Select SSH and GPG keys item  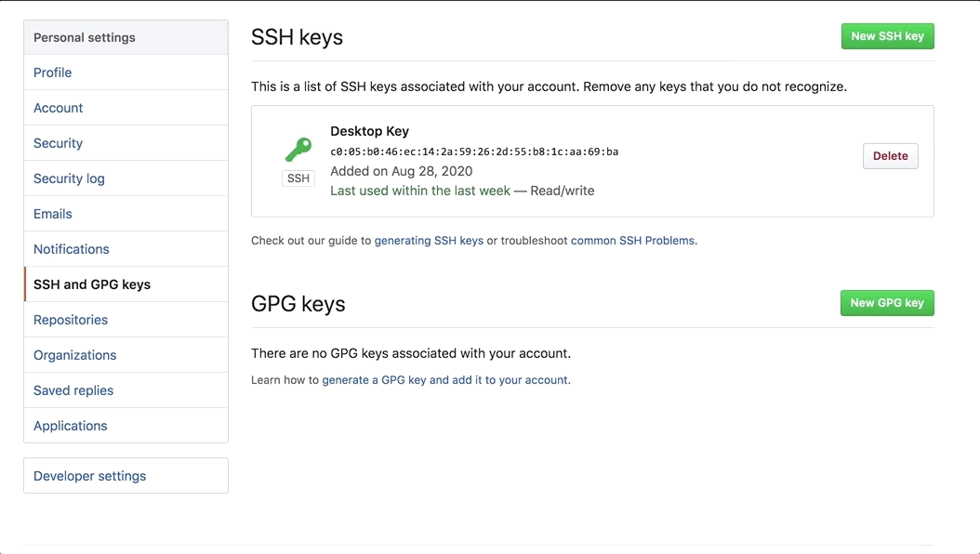click(92, 284)
